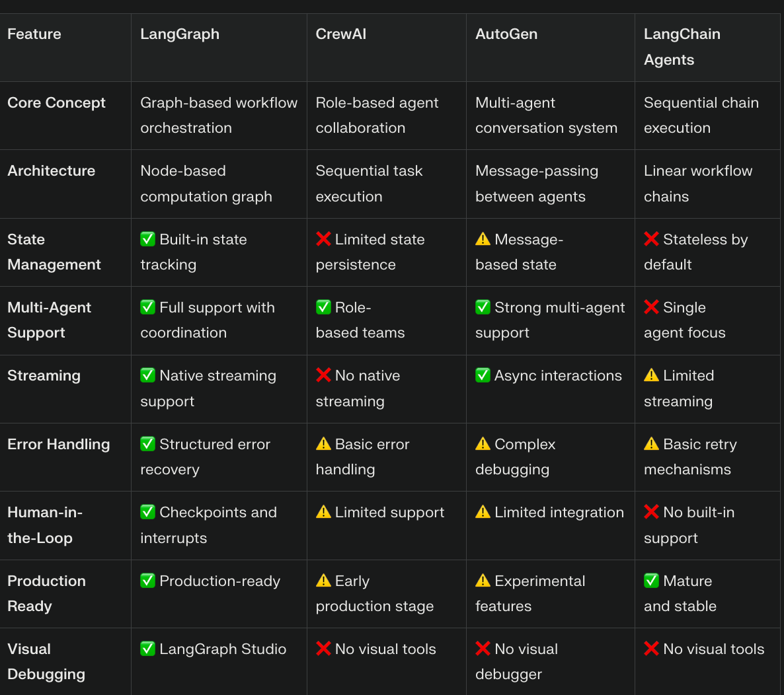Click green check beside Full support with coordination
The height and width of the screenshot is (695, 784).
(x=147, y=307)
